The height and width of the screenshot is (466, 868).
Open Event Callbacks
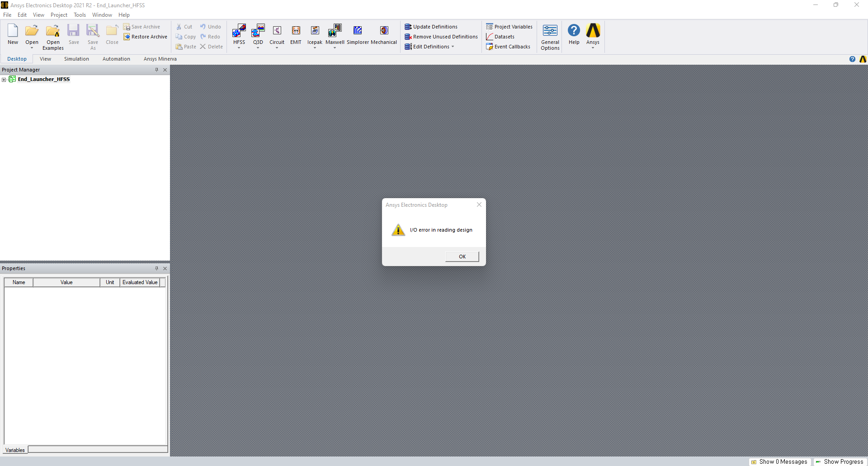(508, 47)
